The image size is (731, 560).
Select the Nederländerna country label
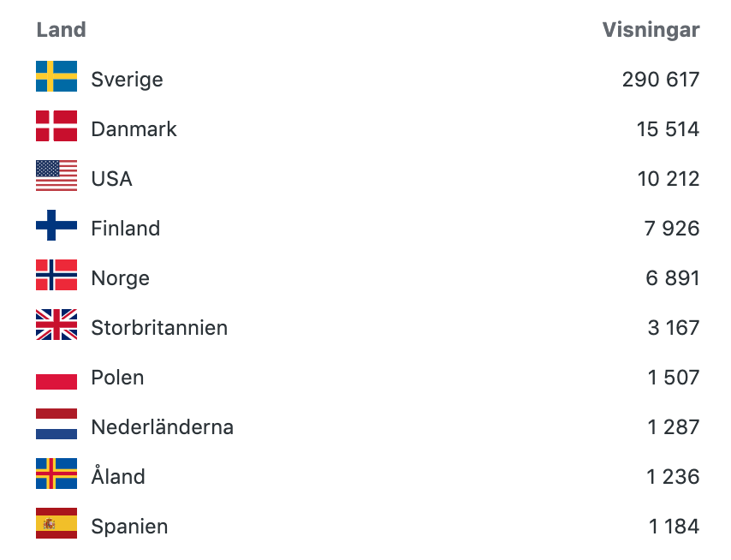(x=162, y=427)
